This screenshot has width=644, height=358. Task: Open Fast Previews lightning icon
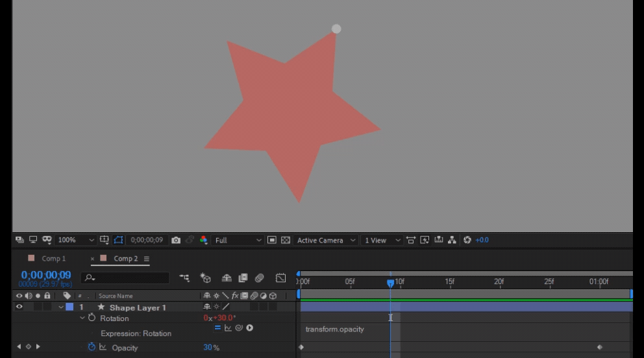(425, 240)
